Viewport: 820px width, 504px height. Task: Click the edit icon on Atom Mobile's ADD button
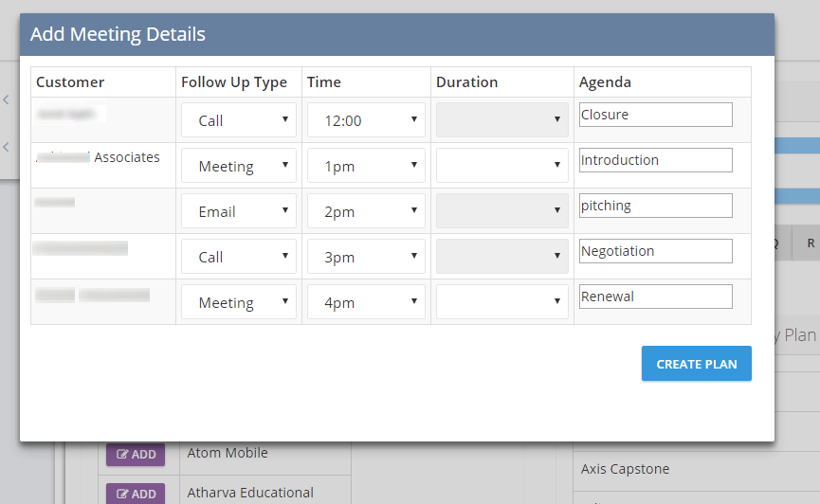(x=122, y=455)
